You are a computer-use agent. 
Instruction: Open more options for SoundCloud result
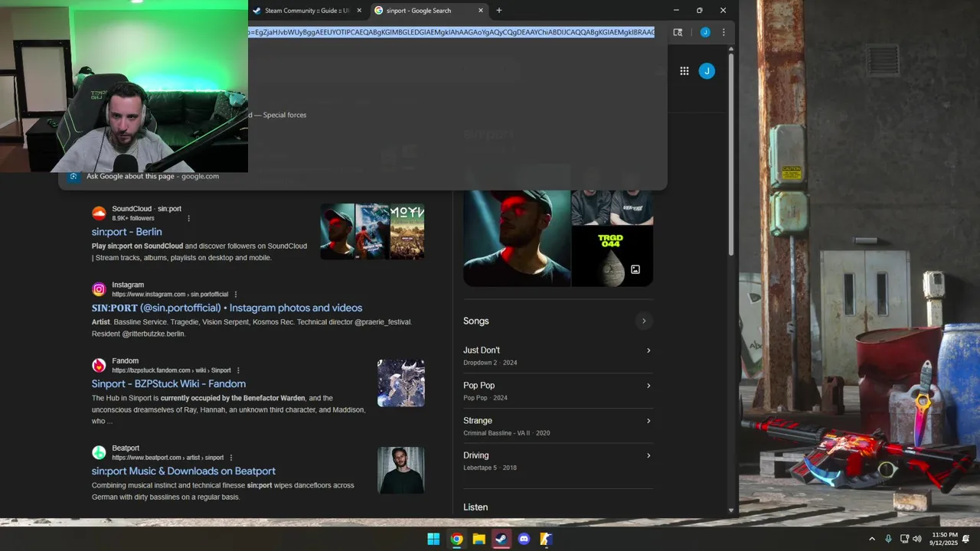click(188, 218)
